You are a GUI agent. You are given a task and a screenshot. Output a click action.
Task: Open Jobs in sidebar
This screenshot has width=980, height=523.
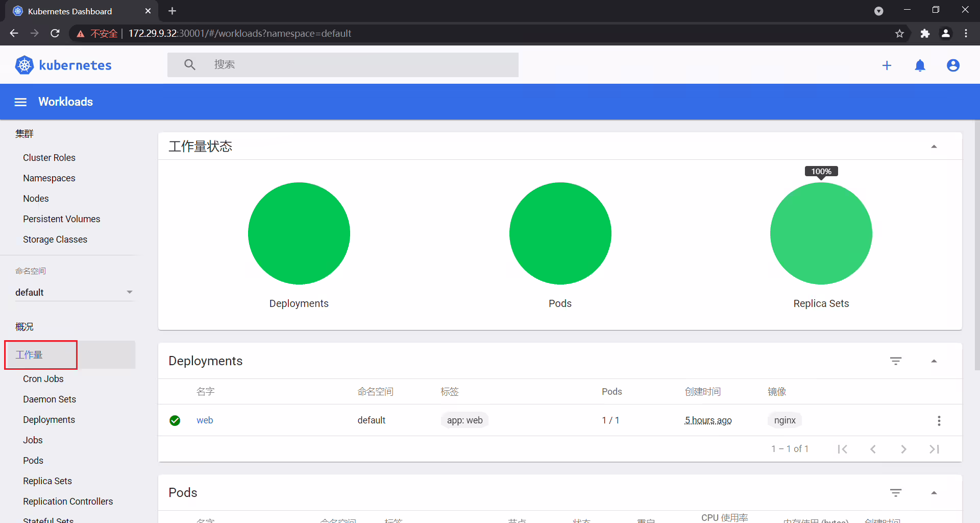click(33, 440)
